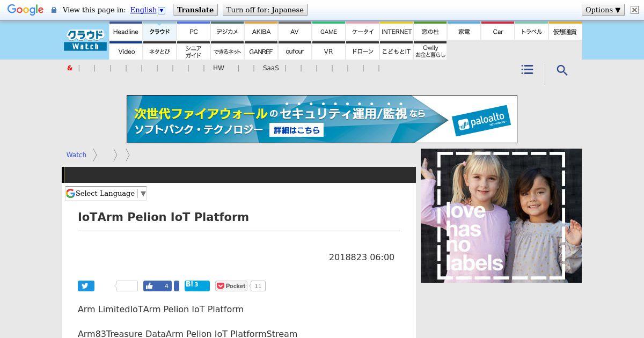Click the Translate button
This screenshot has width=644, height=338.
pyautogui.click(x=195, y=10)
